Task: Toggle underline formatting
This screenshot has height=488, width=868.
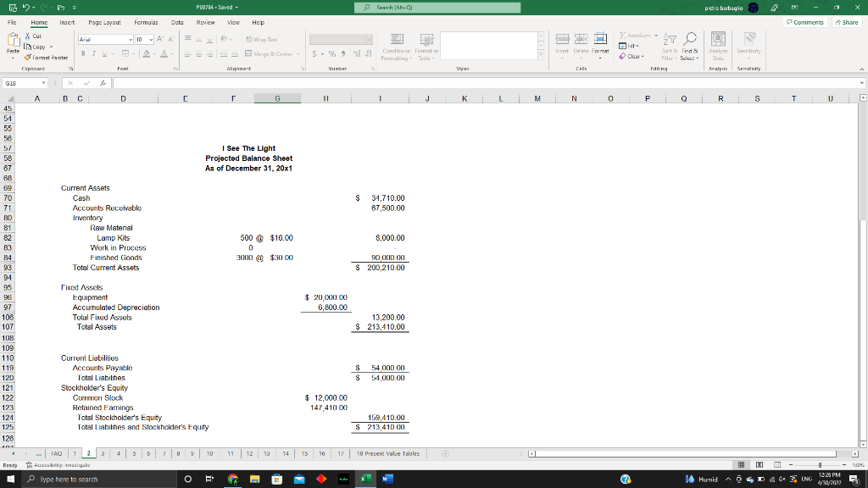Action: [x=103, y=53]
